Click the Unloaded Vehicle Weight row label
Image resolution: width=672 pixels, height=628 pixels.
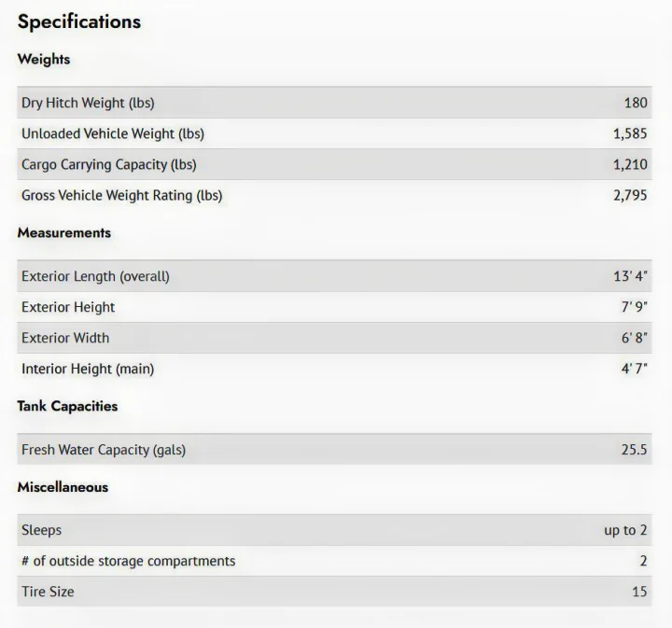[113, 133]
